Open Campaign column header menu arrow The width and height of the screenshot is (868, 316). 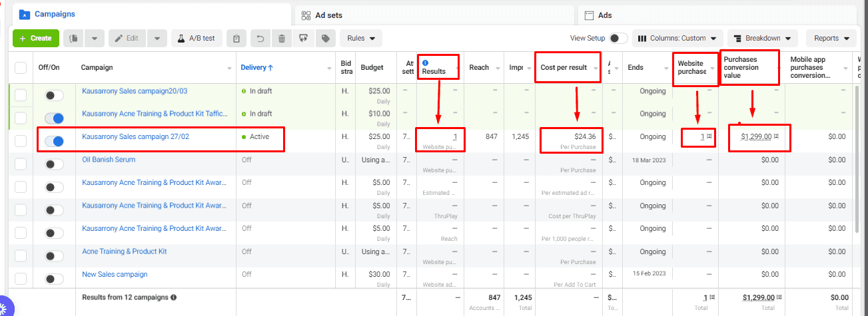point(229,68)
